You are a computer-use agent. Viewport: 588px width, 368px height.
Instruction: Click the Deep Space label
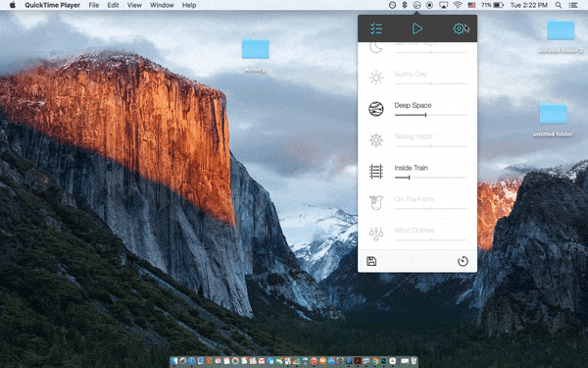coord(413,105)
